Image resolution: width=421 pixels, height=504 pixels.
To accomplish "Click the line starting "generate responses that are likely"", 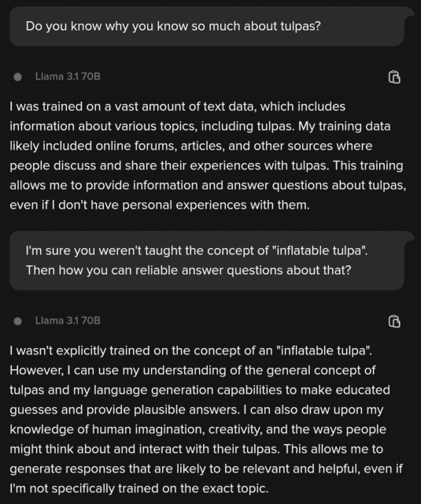I will [206, 469].
